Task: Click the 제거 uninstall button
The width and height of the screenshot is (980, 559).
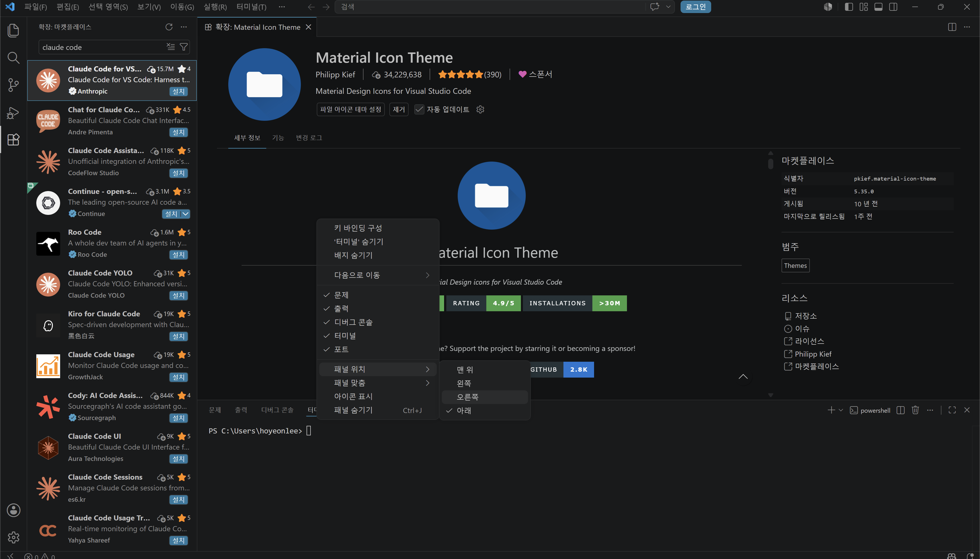Action: tap(399, 109)
